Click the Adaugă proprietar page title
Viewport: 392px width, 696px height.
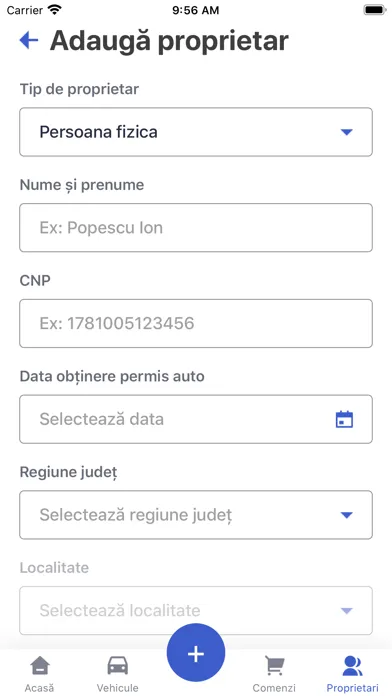169,41
